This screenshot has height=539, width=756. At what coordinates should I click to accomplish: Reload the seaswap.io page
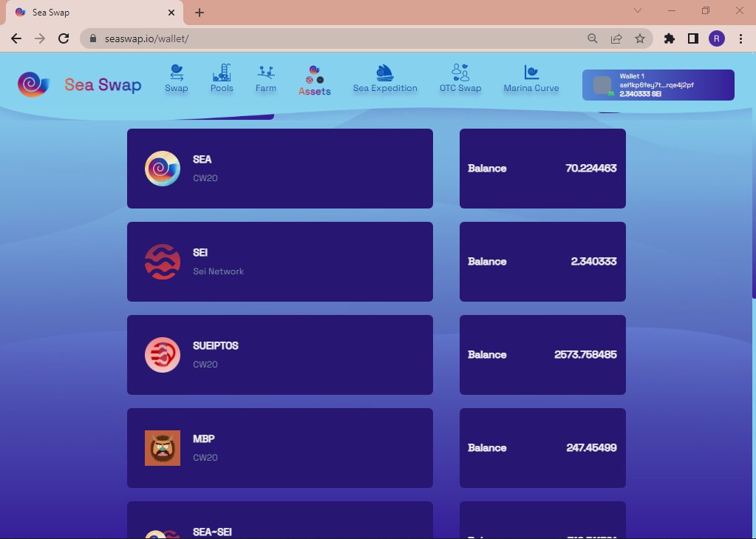pos(64,38)
